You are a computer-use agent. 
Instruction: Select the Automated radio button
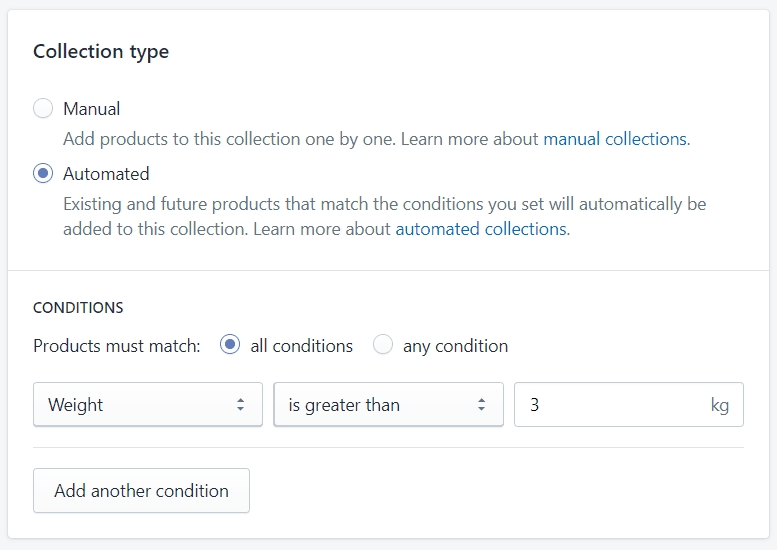point(43,173)
